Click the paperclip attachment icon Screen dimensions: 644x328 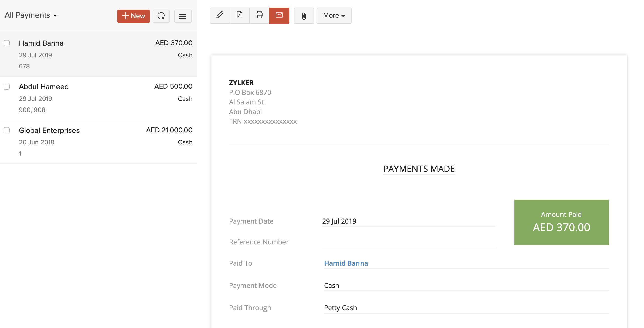point(304,16)
